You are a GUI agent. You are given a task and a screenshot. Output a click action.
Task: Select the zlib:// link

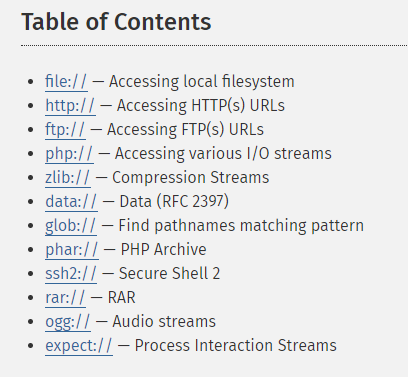[68, 178]
